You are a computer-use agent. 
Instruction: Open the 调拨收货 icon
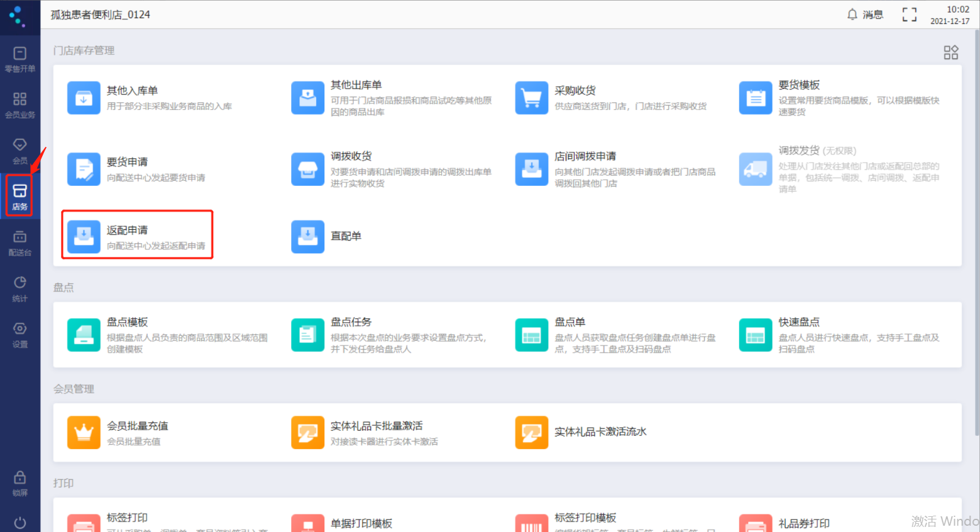[308, 170]
